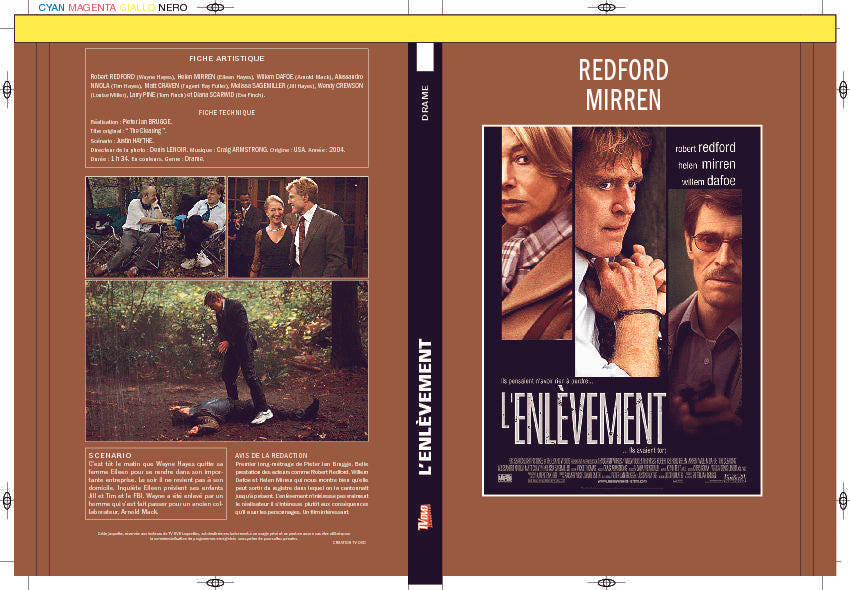The height and width of the screenshot is (590, 850).
Task: Click the AVIS DE LA REDACTION heading
Action: point(270,455)
